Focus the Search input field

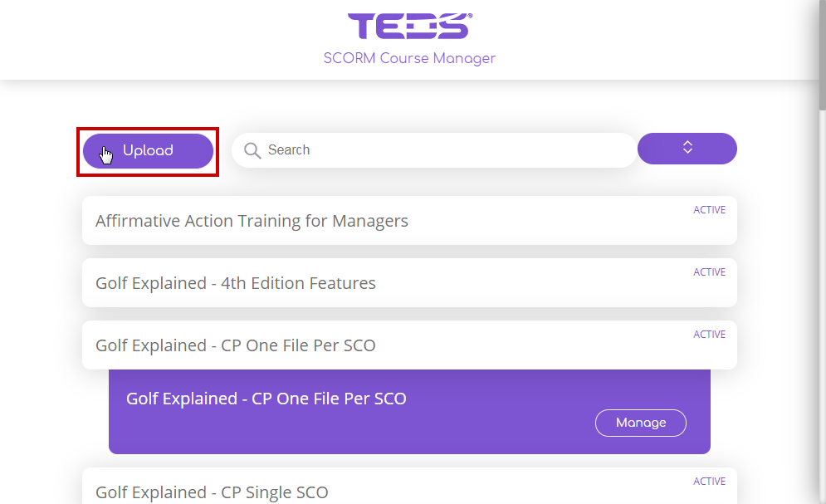coord(440,150)
